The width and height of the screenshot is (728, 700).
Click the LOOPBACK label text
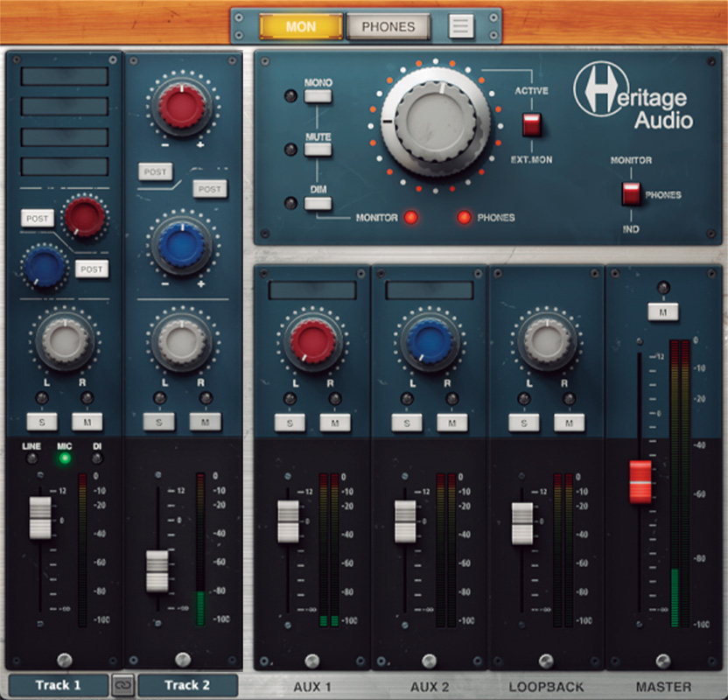[x=547, y=687]
